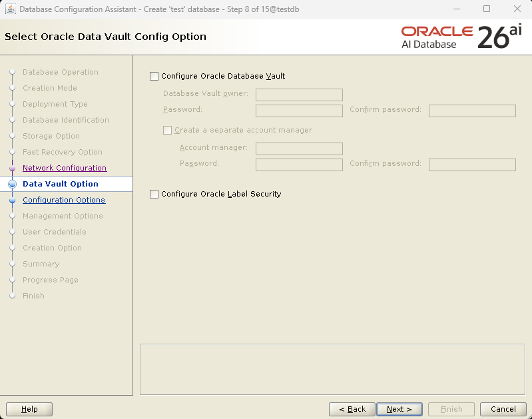
Task: Click the Java application icon in title bar
Action: (11, 9)
